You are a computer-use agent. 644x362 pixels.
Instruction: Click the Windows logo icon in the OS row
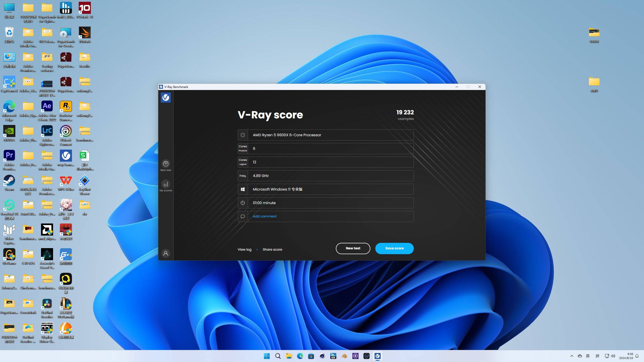[x=243, y=189]
